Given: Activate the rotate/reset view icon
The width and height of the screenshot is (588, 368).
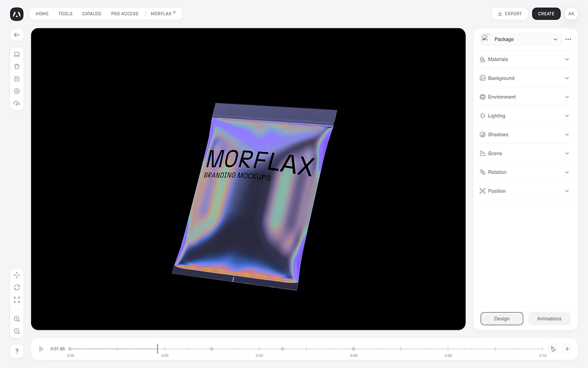Looking at the screenshot, I should pyautogui.click(x=16, y=288).
